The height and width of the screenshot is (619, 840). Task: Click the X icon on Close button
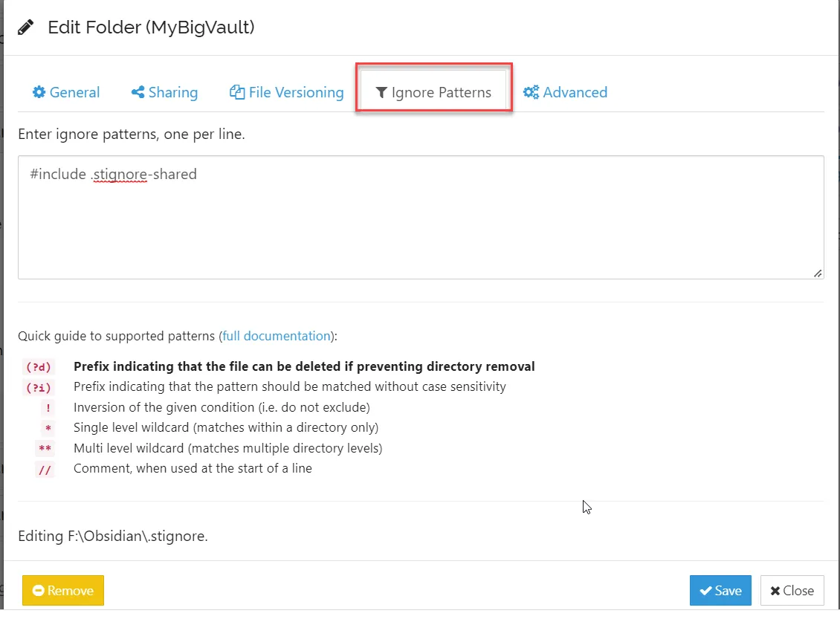coord(775,592)
